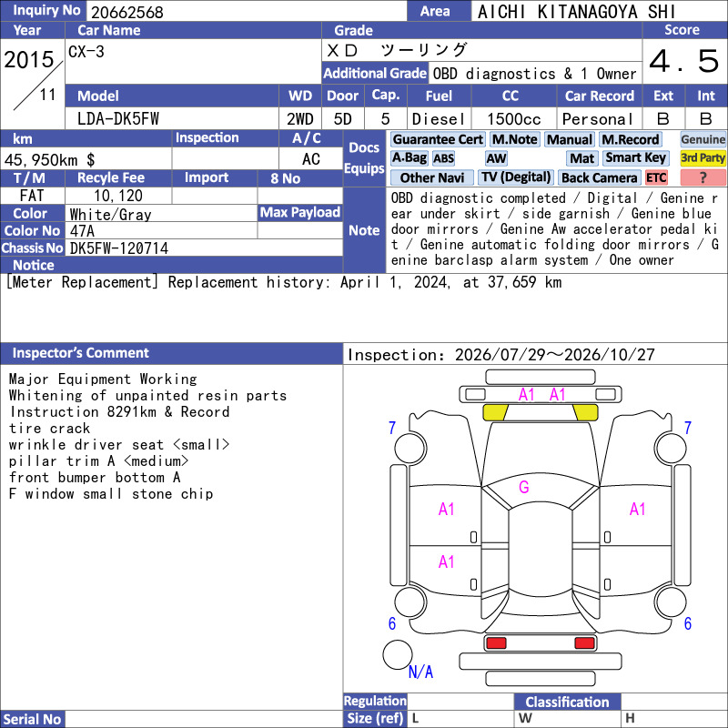The height and width of the screenshot is (728, 728).
Task: Select the A-Bag equipment badge
Action: (x=409, y=157)
